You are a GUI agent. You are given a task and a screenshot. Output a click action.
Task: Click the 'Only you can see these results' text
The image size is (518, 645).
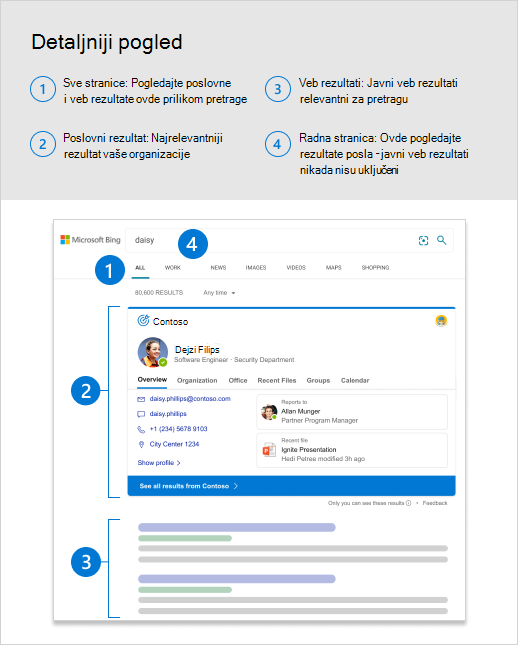pos(366,503)
